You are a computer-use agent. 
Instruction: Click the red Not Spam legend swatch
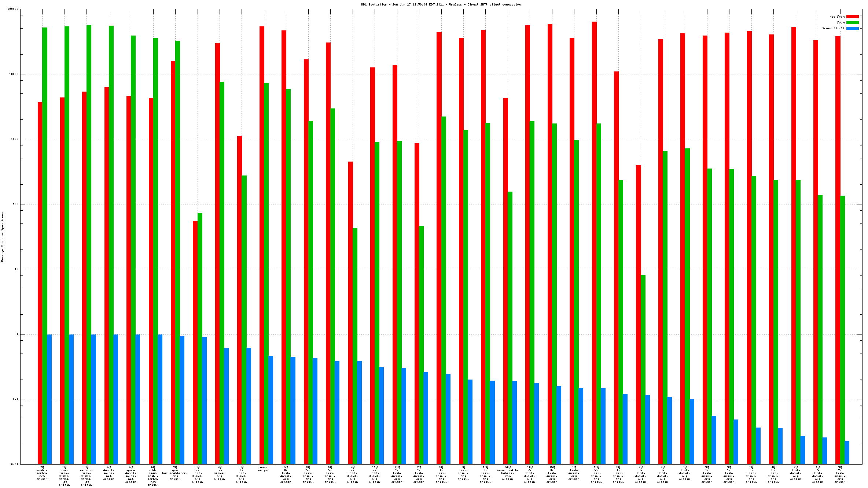coord(852,16)
